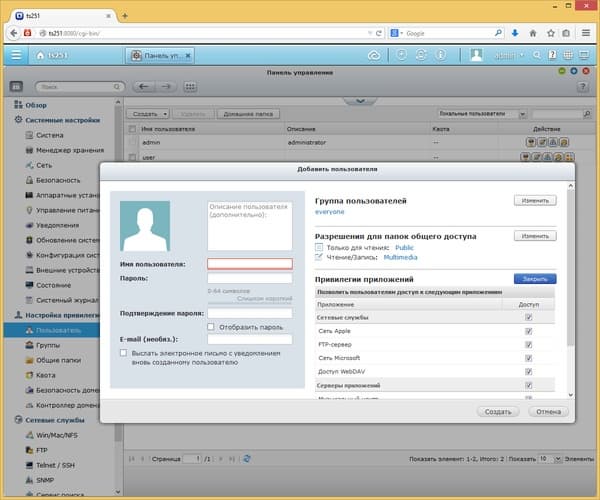Open the myQNAPcloud cloud icon

pyautogui.click(x=374, y=55)
